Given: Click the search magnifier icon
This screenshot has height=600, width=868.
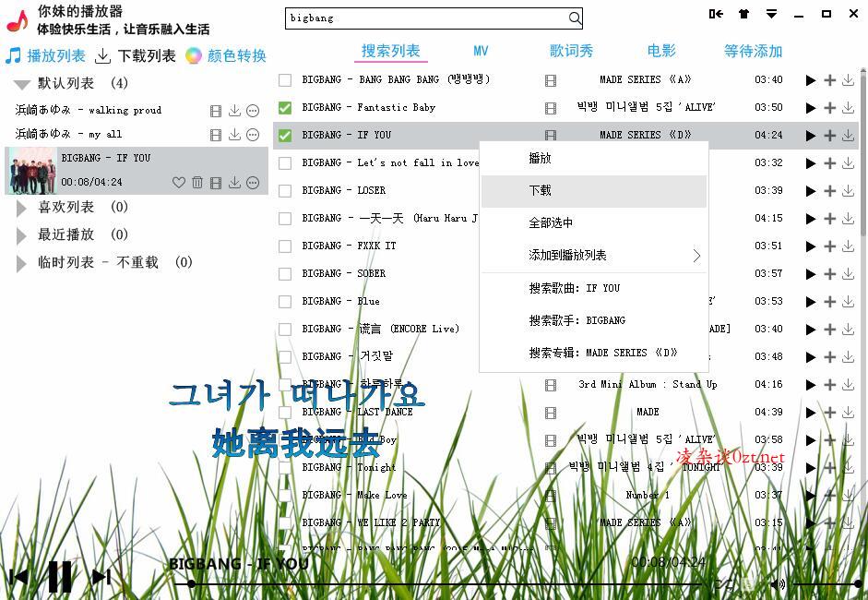Looking at the screenshot, I should tap(576, 18).
